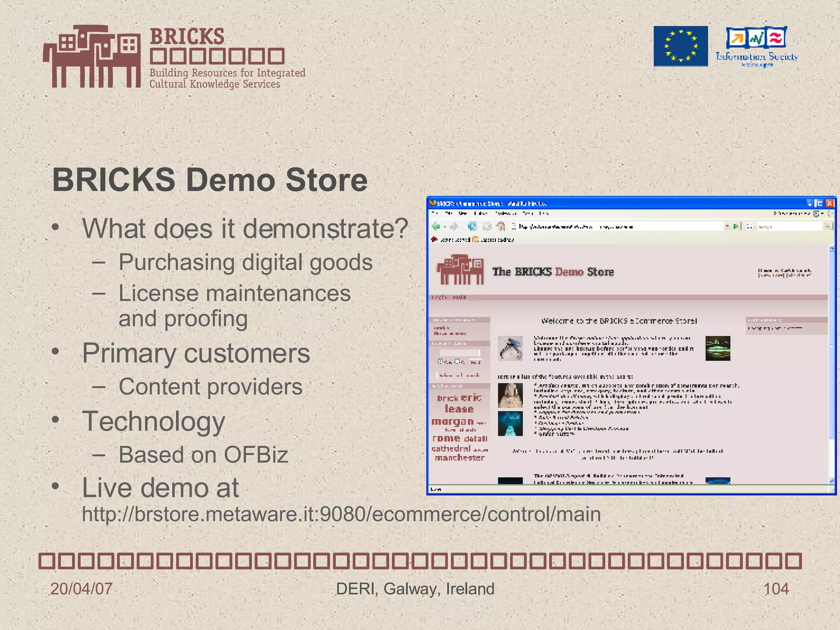Click the 'Main' link in the store navigation bar
The height and width of the screenshot is (630, 840).
[460, 297]
